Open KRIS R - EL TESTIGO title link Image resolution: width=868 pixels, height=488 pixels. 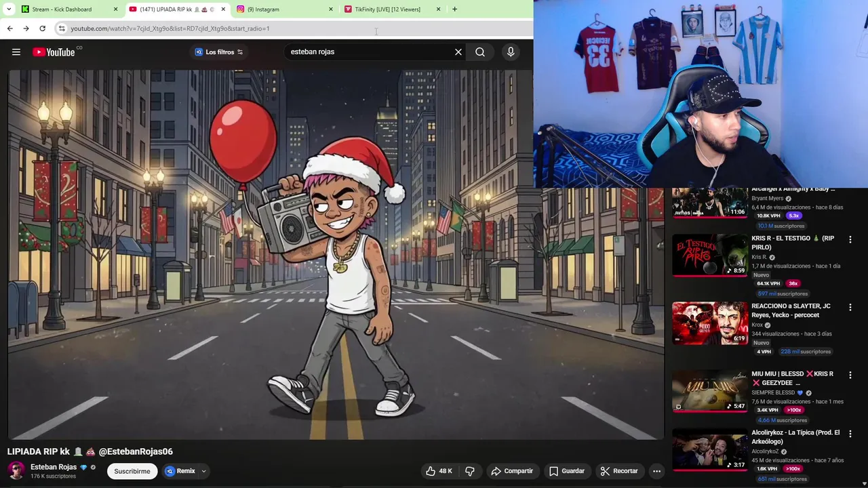pyautogui.click(x=793, y=243)
